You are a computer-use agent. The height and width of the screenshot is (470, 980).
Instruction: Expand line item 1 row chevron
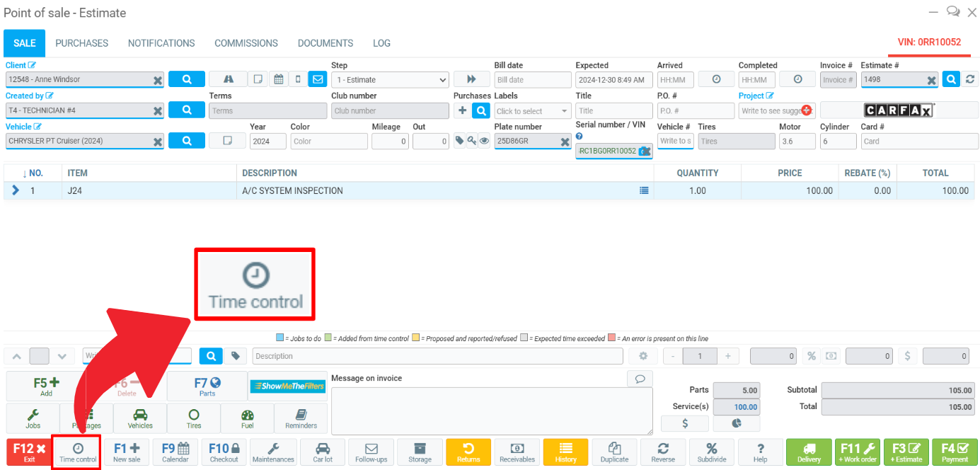[16, 190]
